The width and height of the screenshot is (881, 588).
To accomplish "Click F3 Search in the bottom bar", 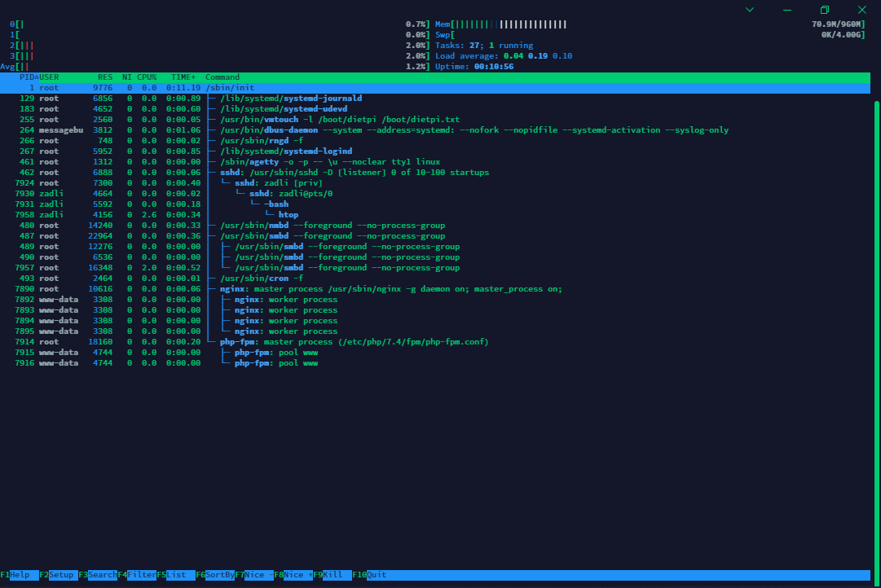I will (98, 574).
